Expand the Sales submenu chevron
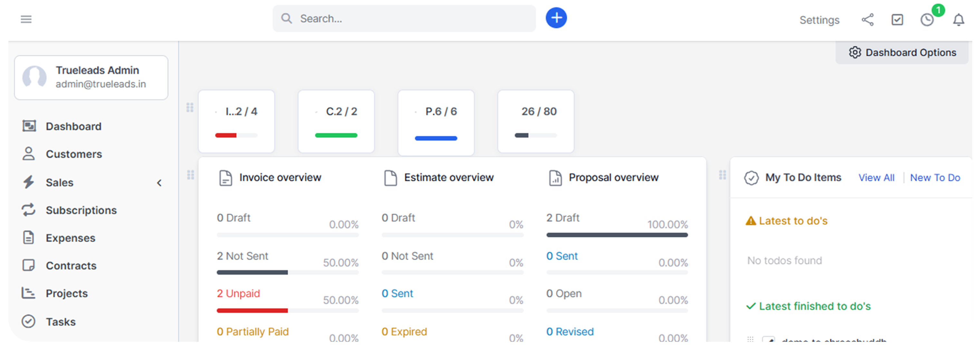This screenshot has width=980, height=345. click(159, 183)
